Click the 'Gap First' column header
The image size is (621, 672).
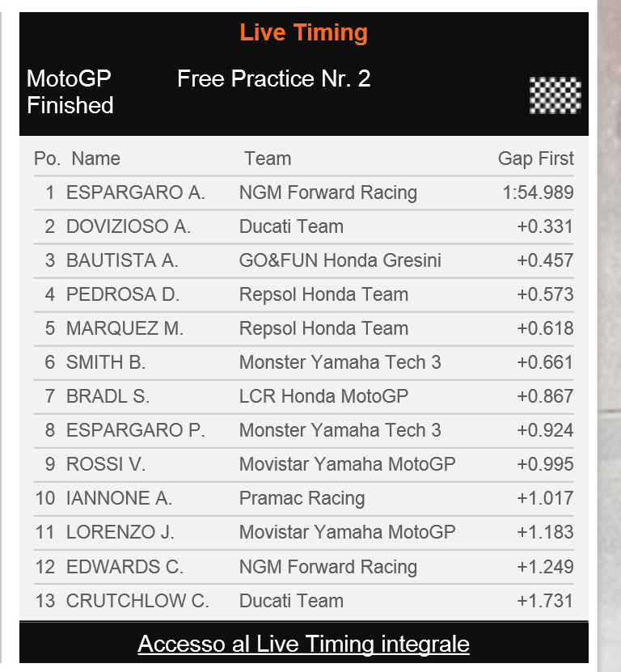pyautogui.click(x=535, y=158)
